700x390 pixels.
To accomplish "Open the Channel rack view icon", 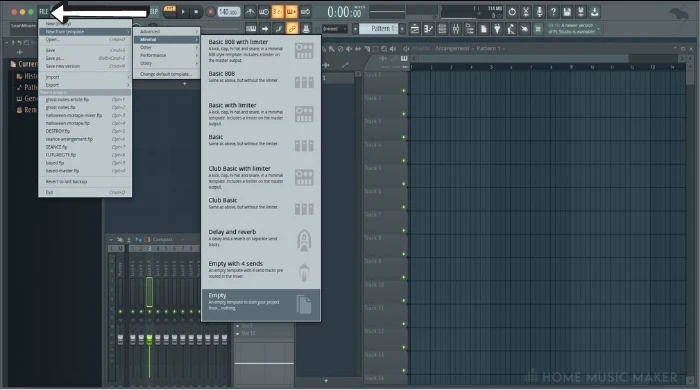I will coord(442,29).
